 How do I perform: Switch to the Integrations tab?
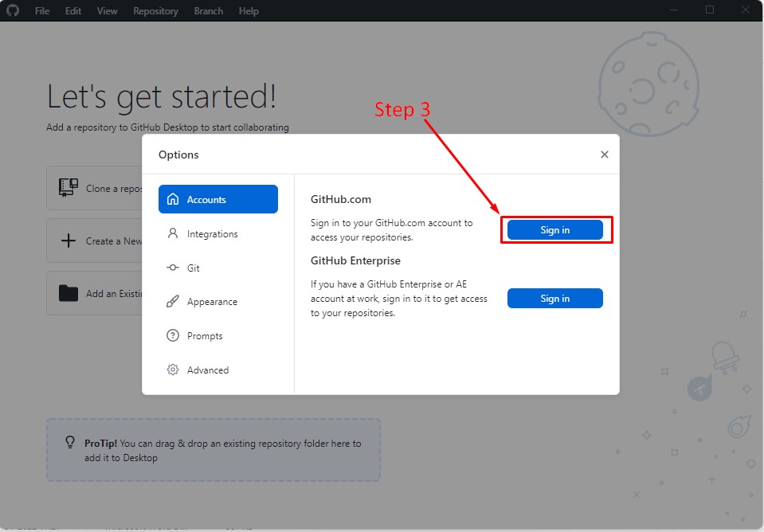tap(218, 234)
